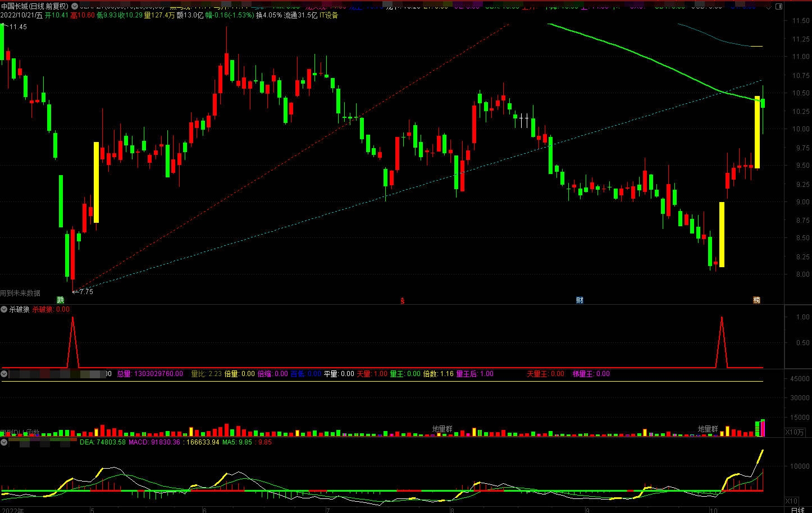Click the 高10.60 high price
Screen dimensions: 812x513
[83, 16]
